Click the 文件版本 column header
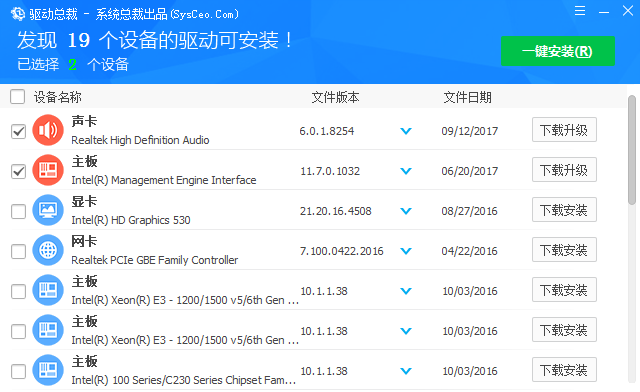Viewport: 640px width, 392px height. (336, 97)
